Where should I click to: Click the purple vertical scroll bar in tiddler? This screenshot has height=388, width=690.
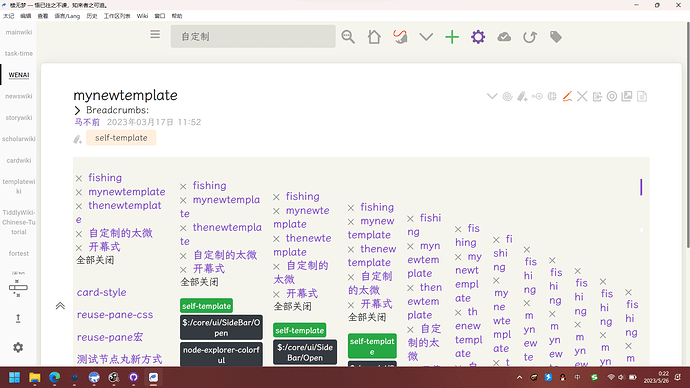click(x=641, y=187)
